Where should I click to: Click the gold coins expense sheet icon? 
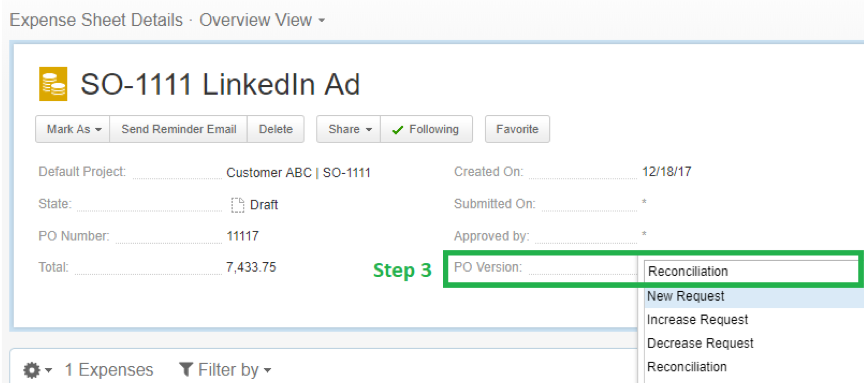pos(53,84)
